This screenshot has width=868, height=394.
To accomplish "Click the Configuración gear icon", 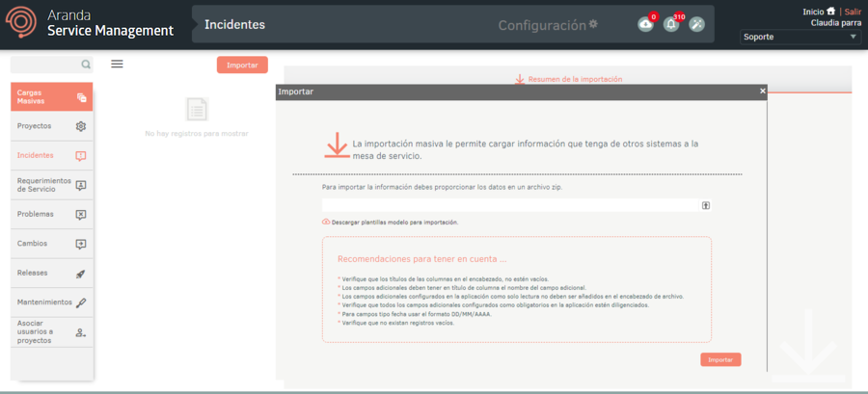I will click(593, 24).
